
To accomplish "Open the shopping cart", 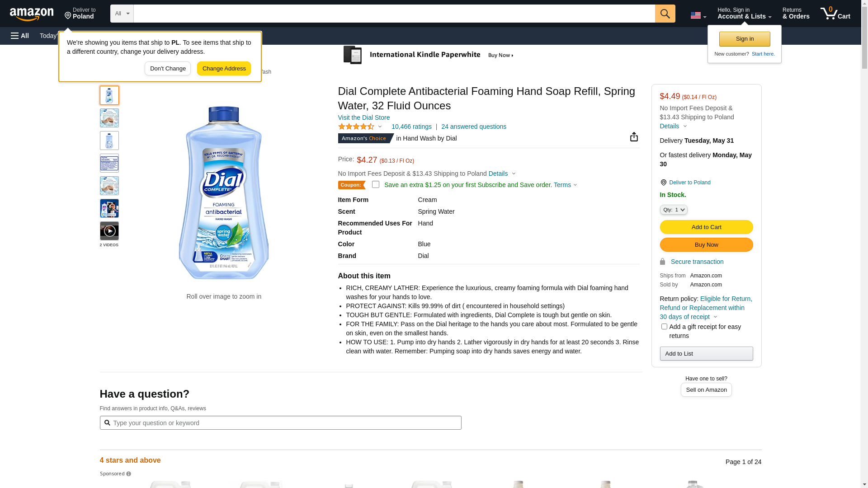I will (835, 14).
